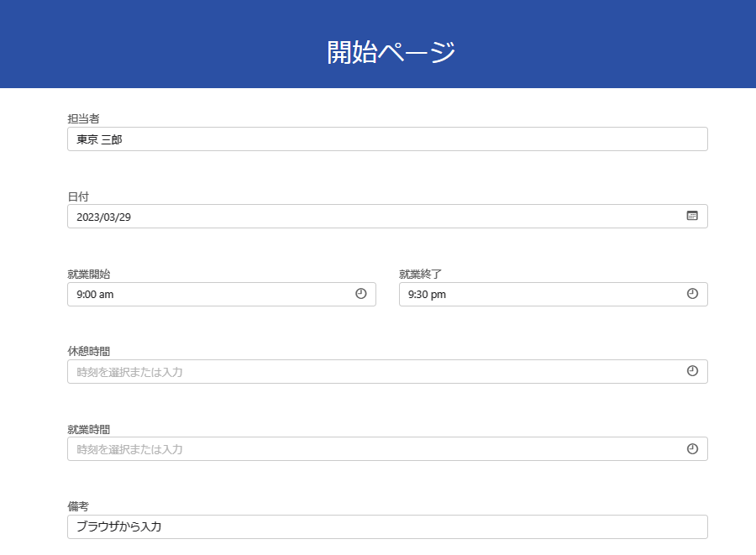Click the date value 2023/03/29
The image size is (756, 555).
click(x=104, y=217)
